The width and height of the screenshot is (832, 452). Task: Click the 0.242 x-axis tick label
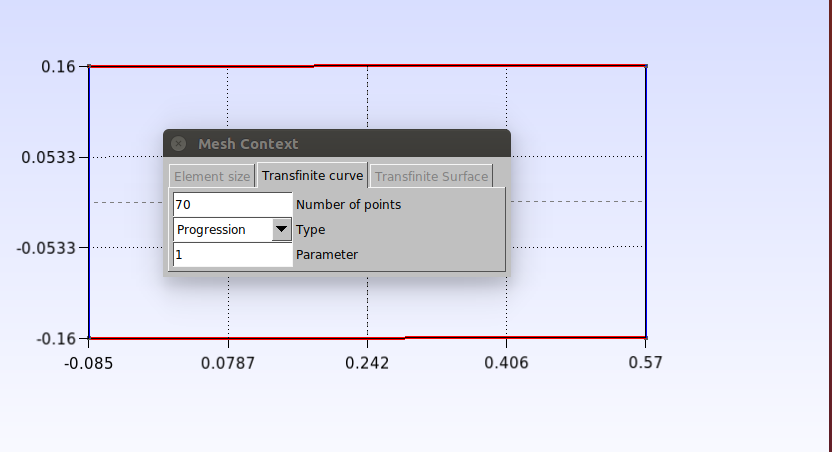367,362
